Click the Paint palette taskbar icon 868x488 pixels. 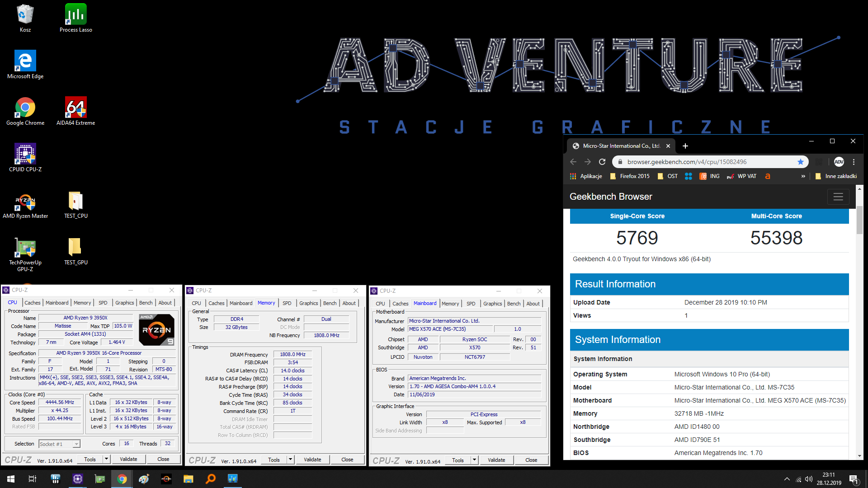tap(144, 479)
